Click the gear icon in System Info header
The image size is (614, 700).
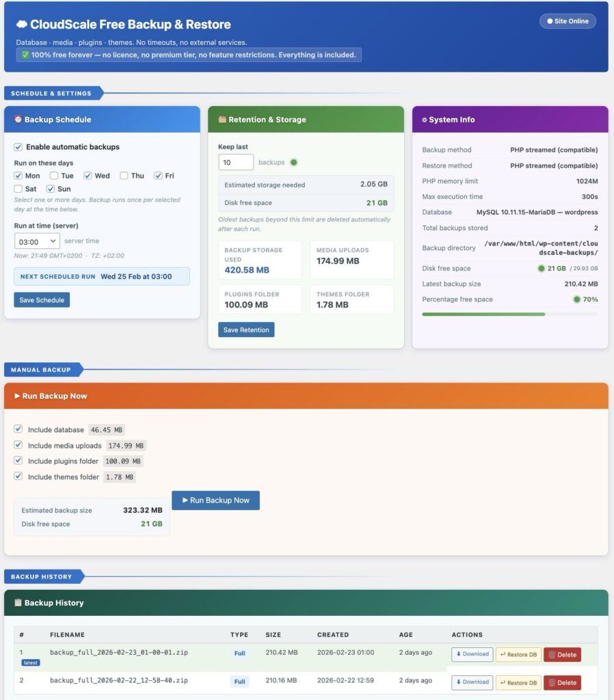[424, 120]
